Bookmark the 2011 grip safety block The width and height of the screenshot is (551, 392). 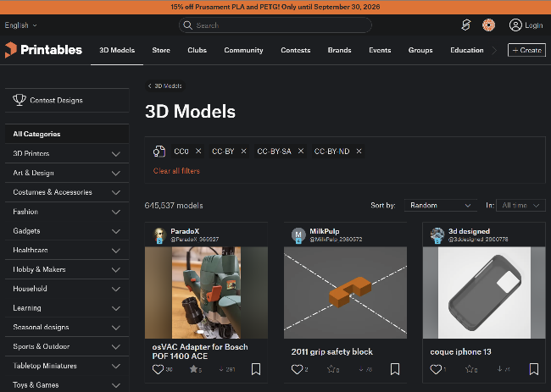tap(395, 369)
